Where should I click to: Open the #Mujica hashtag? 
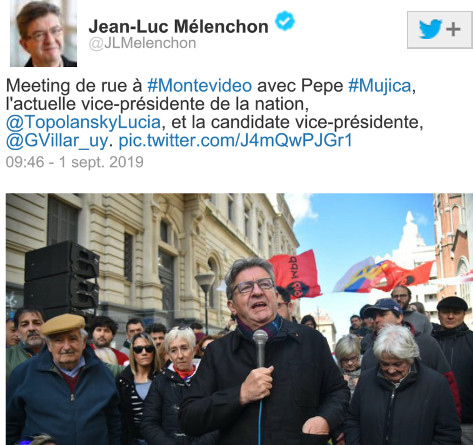(379, 86)
